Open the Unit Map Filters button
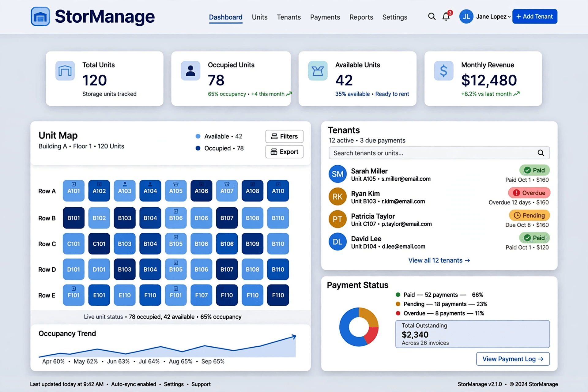This screenshot has height=392, width=588. (x=284, y=136)
